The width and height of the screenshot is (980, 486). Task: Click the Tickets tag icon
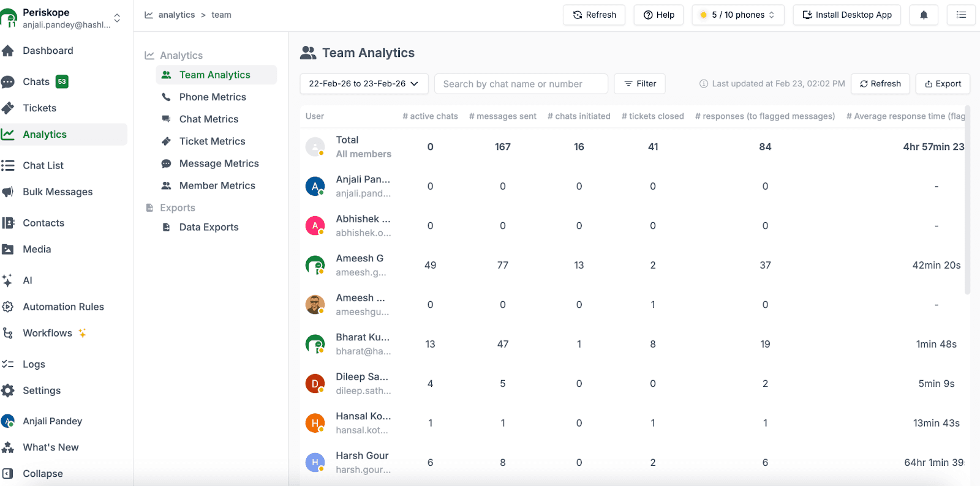8,108
